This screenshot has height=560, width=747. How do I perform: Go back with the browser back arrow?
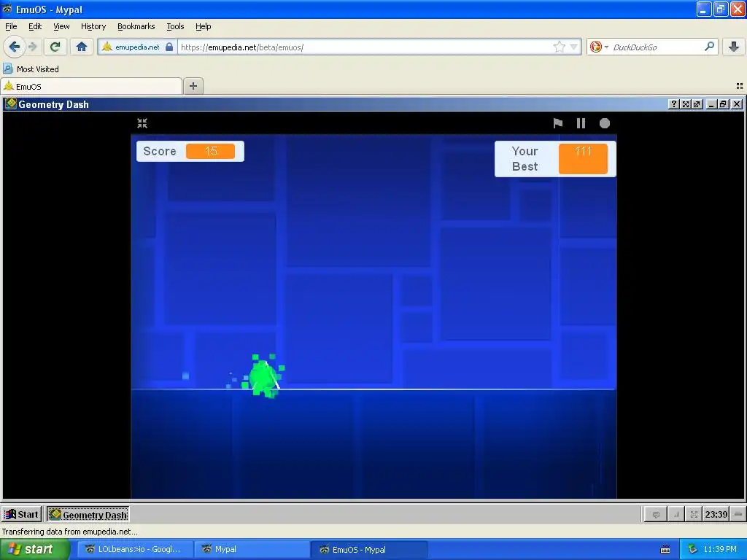[x=14, y=47]
